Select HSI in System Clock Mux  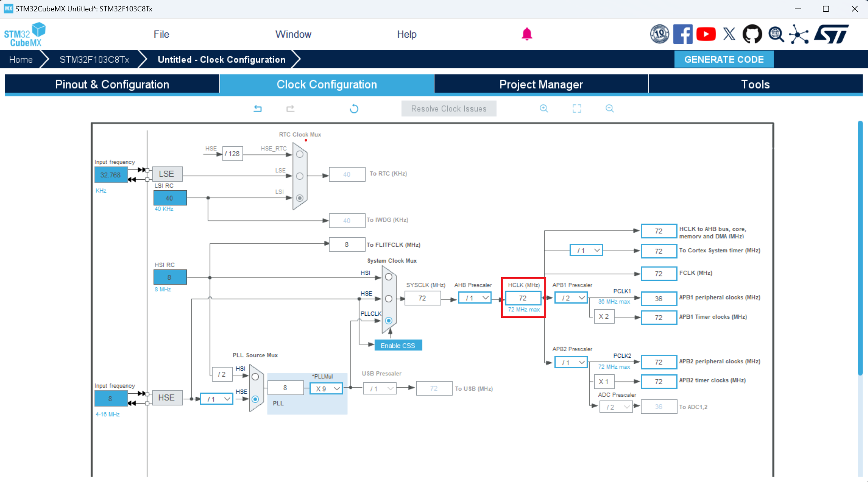click(x=388, y=277)
